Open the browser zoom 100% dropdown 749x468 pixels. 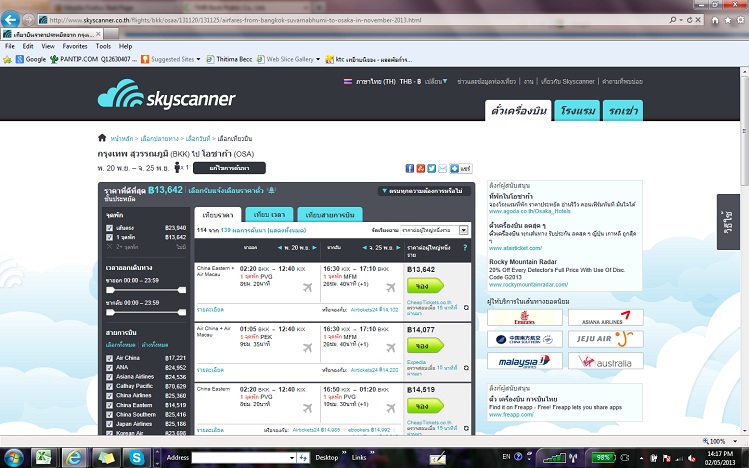click(x=736, y=441)
